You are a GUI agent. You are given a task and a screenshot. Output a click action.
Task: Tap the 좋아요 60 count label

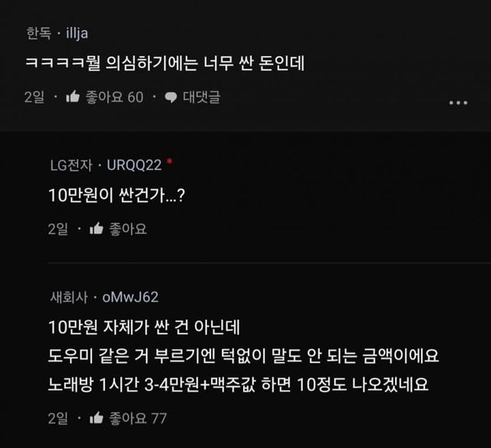114,97
